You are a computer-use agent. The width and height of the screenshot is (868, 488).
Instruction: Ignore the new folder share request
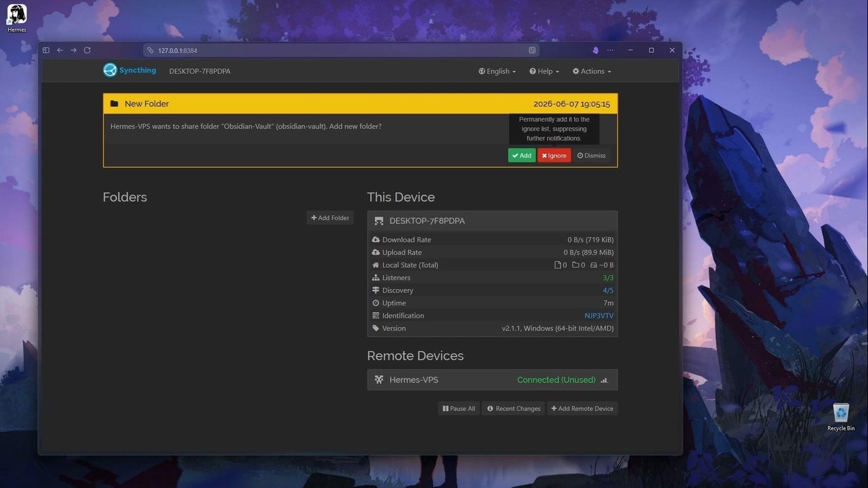click(x=554, y=156)
